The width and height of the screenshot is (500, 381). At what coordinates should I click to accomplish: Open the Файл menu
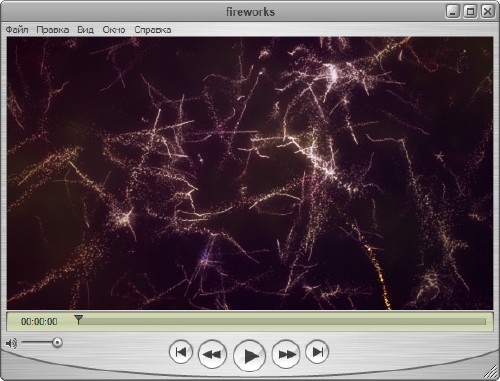[17, 30]
